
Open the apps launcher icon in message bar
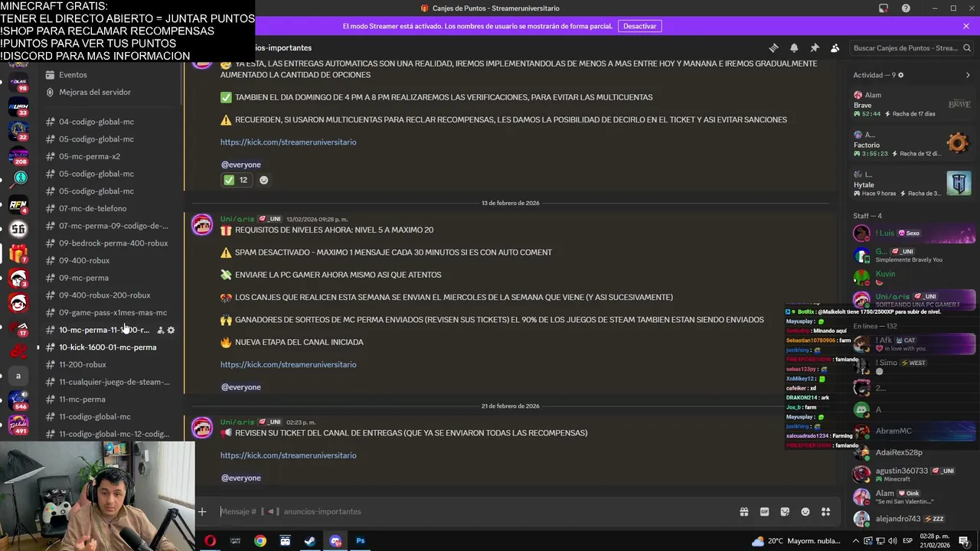point(826,511)
